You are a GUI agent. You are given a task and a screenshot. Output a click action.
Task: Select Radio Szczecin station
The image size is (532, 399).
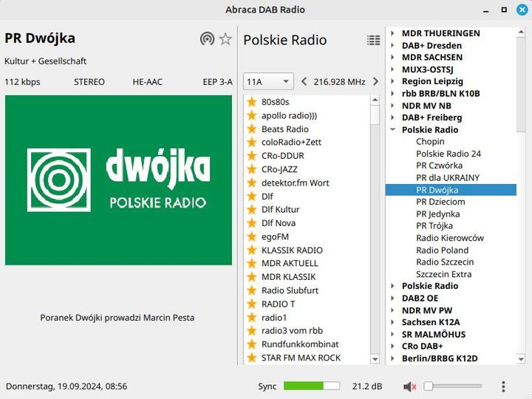tap(445, 262)
